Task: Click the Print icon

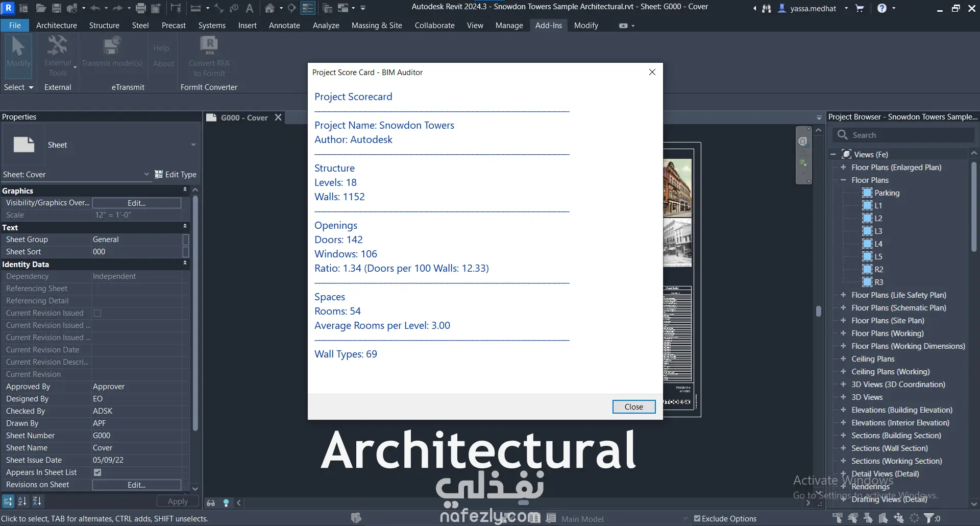Action: pyautogui.click(x=141, y=8)
